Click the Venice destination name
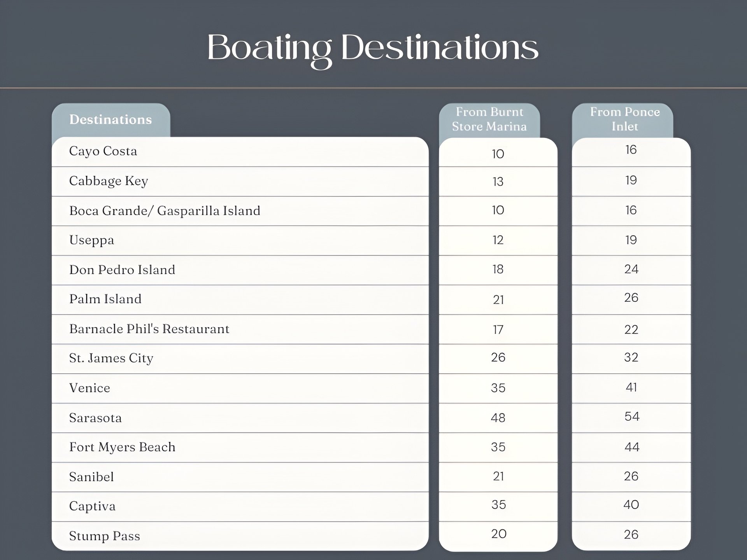The image size is (747, 560). (89, 388)
